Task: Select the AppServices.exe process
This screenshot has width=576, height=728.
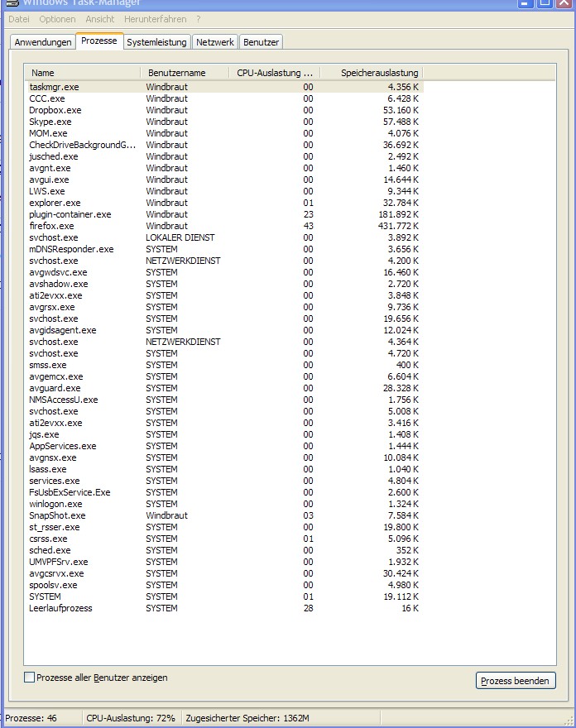Action: click(x=224, y=446)
